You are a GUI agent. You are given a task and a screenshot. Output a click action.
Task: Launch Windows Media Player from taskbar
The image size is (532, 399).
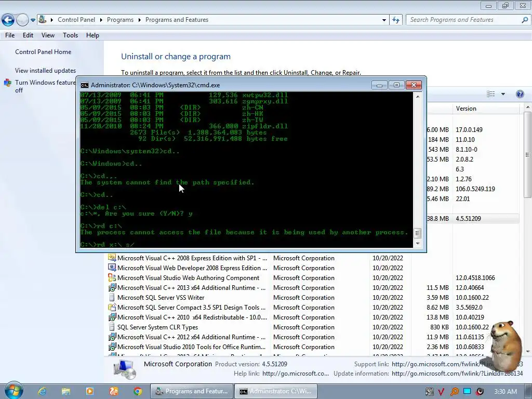(x=89, y=391)
